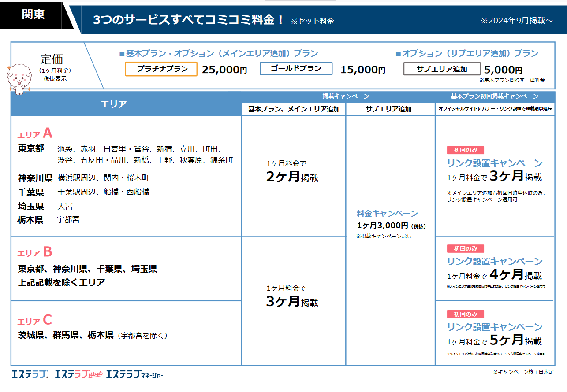Viewport: 567px width, 392px height.
Task: Click the ※キャンペーン終了日未定 note
Action: pyautogui.click(x=523, y=372)
